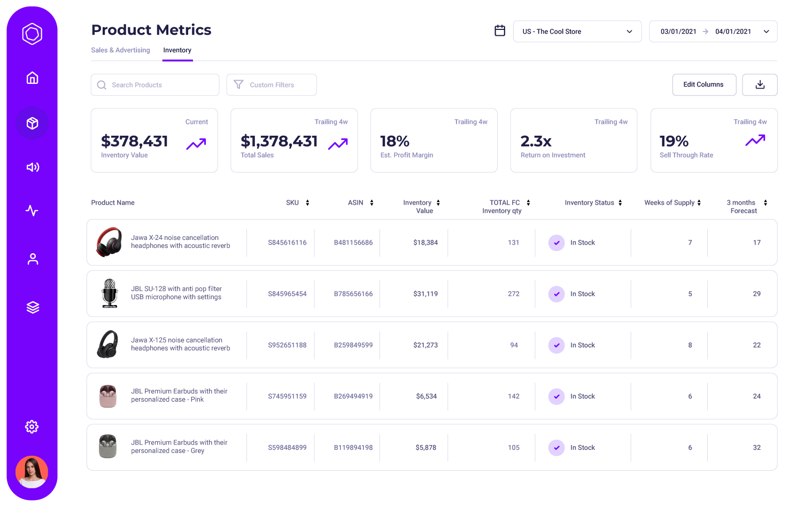Viewport: 812px width, 507px height.
Task: Toggle In Stock checkmark for Grey earbuds
Action: click(x=556, y=448)
